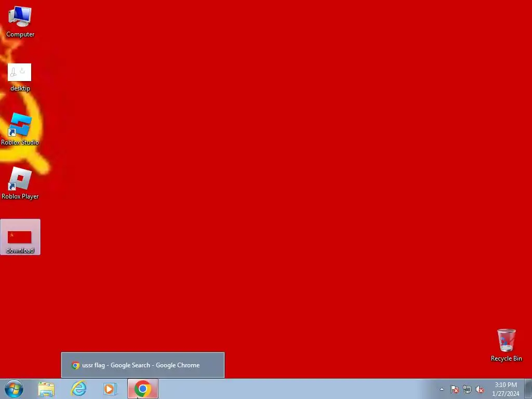This screenshot has width=532, height=399.
Task: Select the desktip image file icon
Action: (20, 77)
